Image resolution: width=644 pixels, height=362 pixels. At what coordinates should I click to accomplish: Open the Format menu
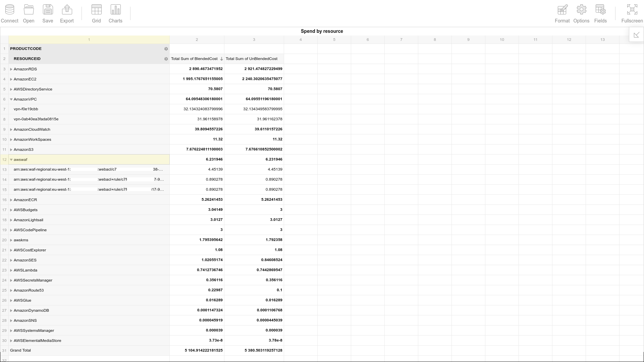tap(562, 14)
